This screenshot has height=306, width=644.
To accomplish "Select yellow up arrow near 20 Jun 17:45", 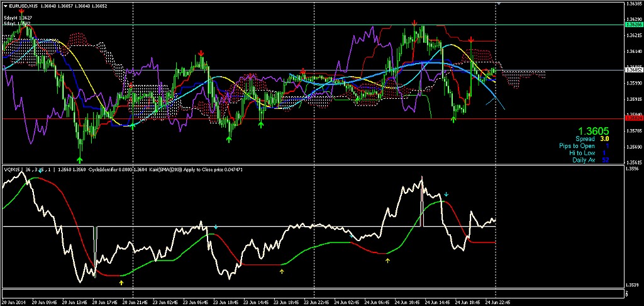I will 121,283.
